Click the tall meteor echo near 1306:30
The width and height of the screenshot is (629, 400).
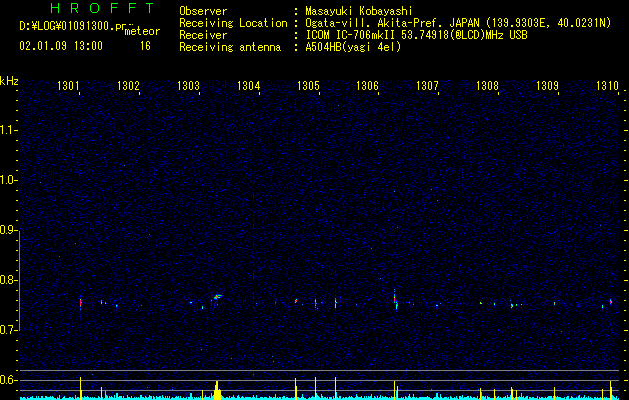[x=395, y=298]
